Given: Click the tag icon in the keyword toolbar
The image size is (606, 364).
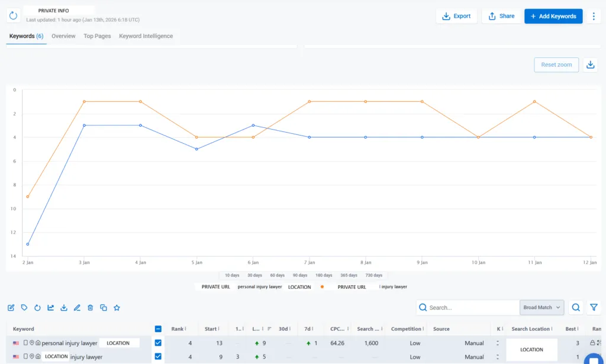Looking at the screenshot, I should (24, 308).
